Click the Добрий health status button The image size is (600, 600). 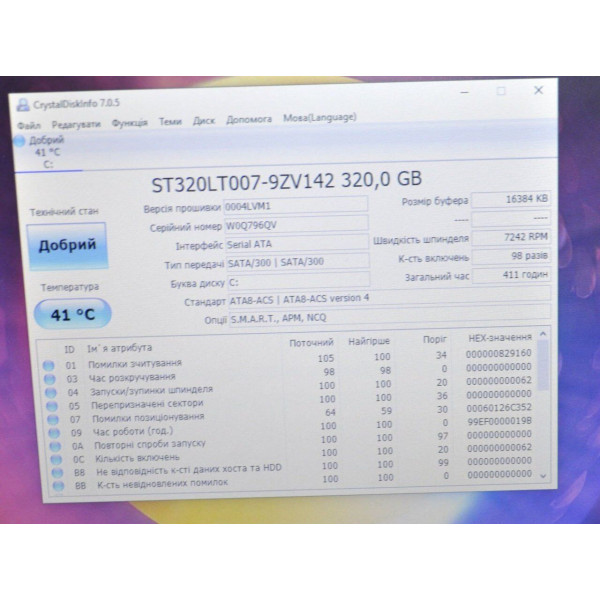67,246
